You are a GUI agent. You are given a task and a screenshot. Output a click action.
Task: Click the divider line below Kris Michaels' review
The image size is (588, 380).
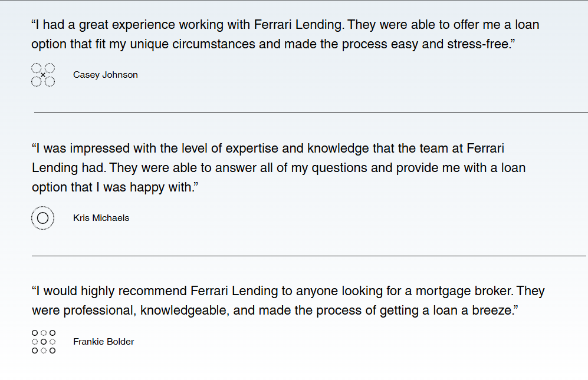point(308,256)
